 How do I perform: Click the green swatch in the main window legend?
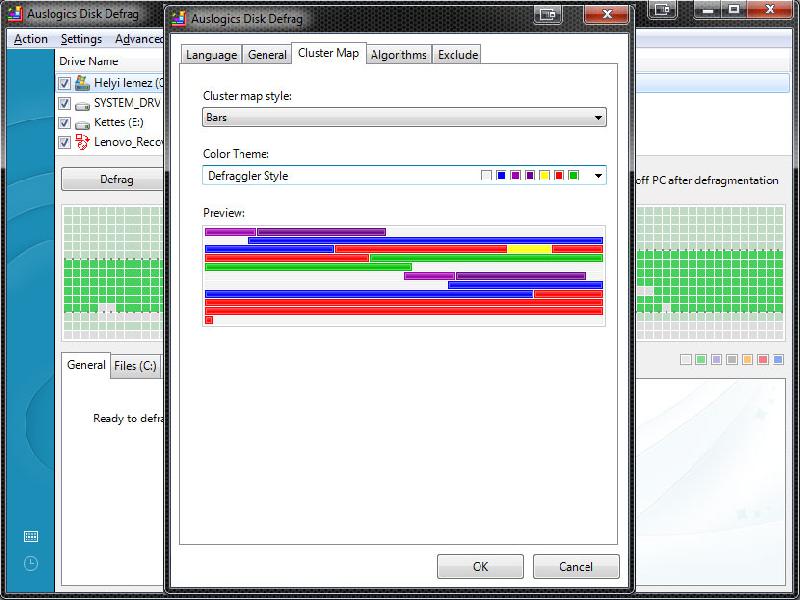[x=701, y=360]
